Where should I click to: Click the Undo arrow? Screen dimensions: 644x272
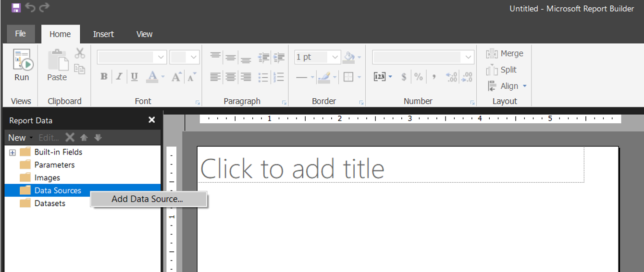30,8
